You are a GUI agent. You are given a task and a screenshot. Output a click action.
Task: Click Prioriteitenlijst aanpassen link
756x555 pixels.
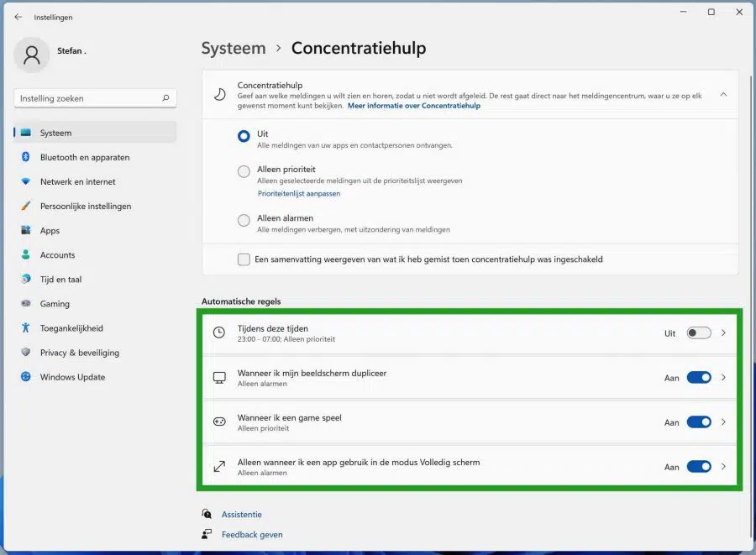299,193
